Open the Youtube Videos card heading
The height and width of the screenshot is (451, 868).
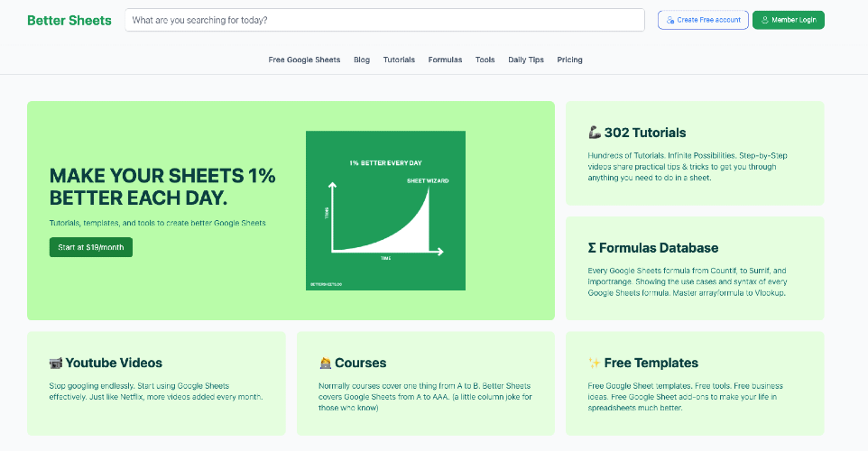click(114, 363)
